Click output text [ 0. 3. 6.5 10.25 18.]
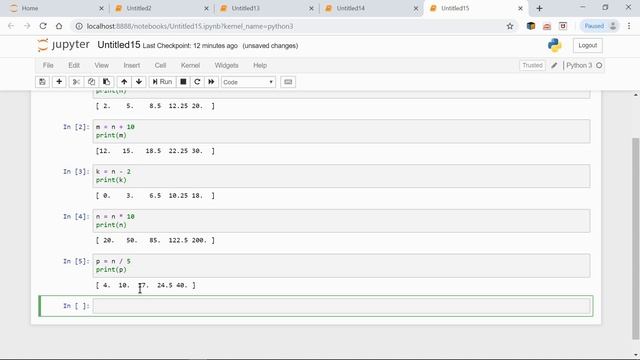 [155, 196]
